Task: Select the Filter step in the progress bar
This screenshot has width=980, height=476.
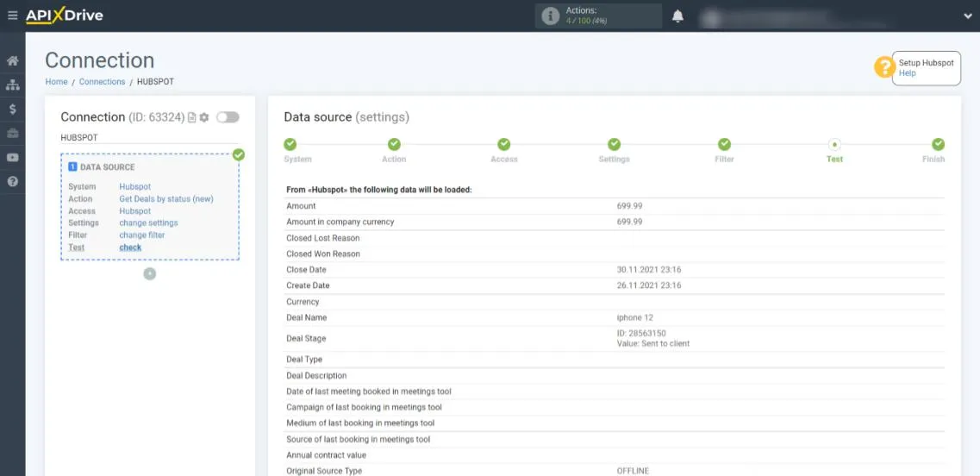Action: pyautogui.click(x=725, y=145)
